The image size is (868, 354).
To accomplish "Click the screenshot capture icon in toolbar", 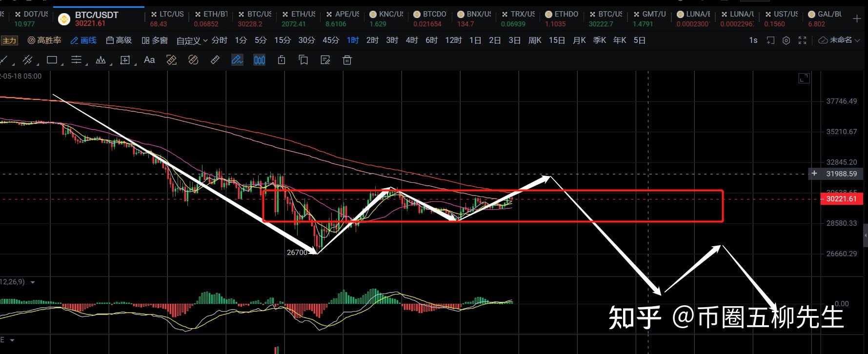I will 770,40.
